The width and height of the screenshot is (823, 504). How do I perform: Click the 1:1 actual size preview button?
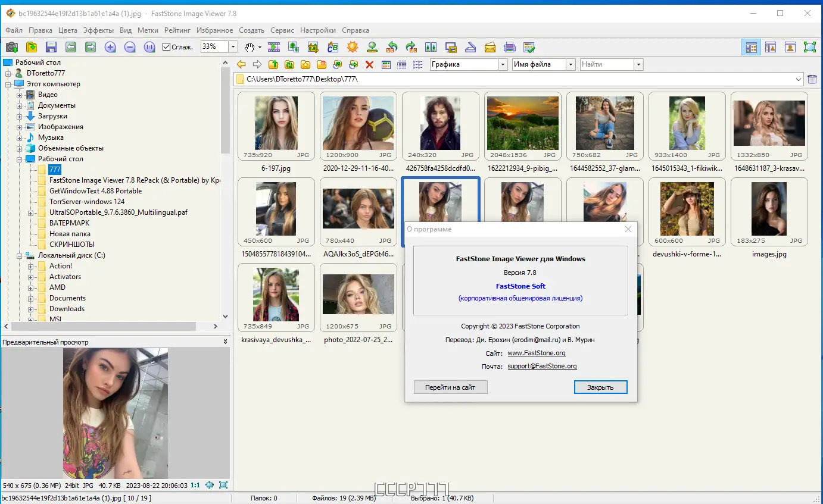[x=195, y=485]
